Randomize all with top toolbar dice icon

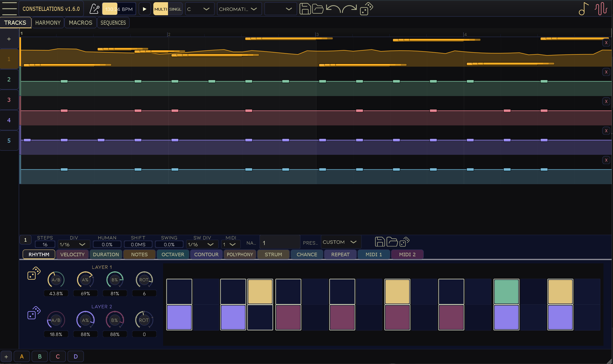366,9
